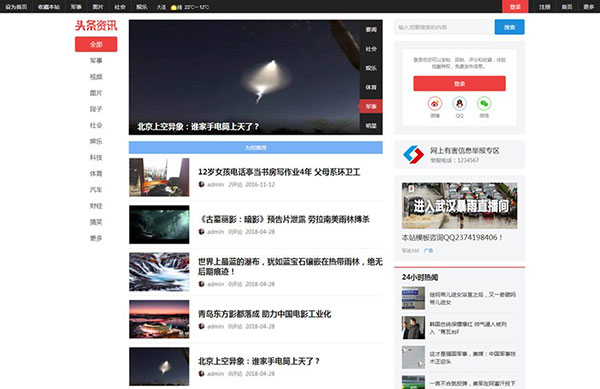The image size is (600, 389).
Task: Click admin avatar under 青岛东方影都 article
Action: 201,326
